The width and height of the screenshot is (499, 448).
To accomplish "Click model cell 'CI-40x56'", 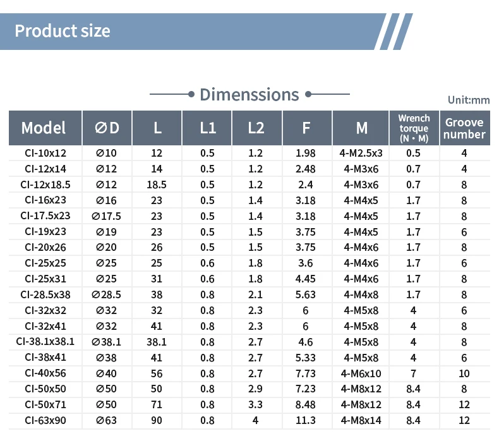I will (x=45, y=373).
